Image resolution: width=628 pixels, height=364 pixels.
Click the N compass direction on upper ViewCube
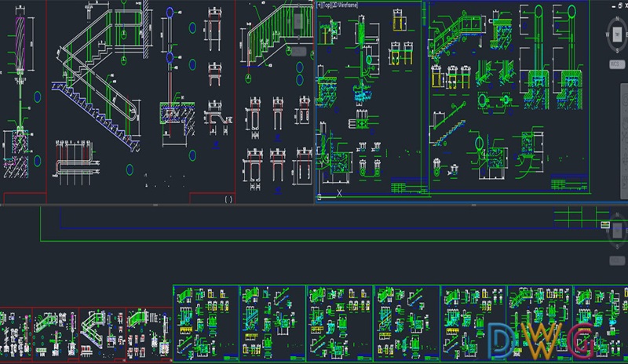(617, 19)
